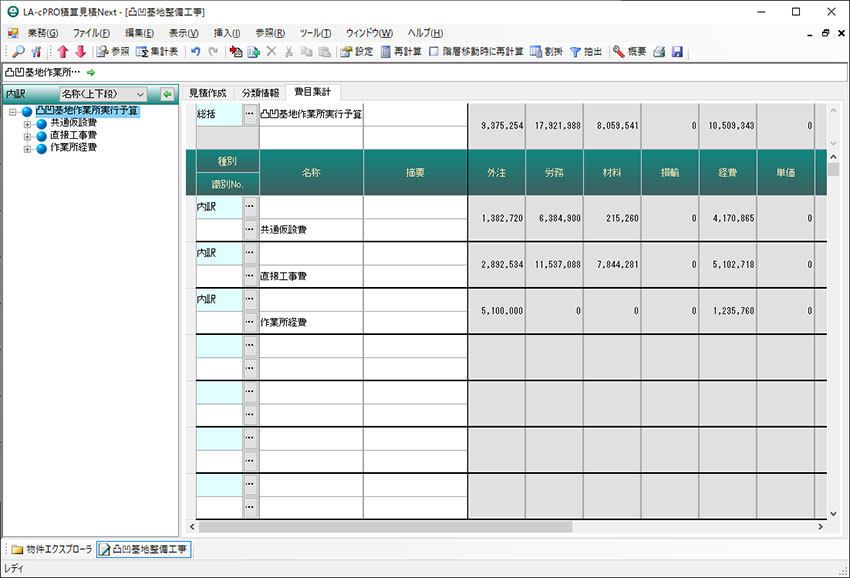Click the red down arrow toolbar icon
Image resolution: width=850 pixels, height=578 pixels.
80,51
